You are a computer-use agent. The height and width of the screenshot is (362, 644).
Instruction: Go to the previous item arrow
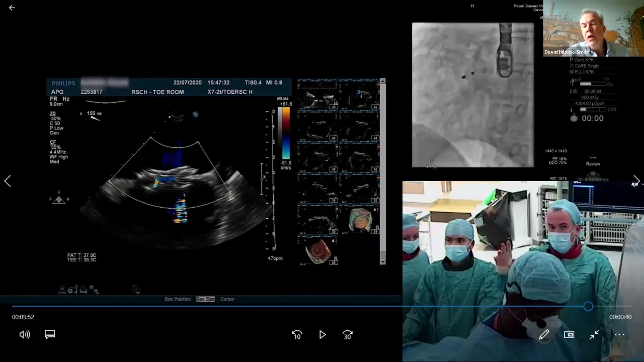8,181
